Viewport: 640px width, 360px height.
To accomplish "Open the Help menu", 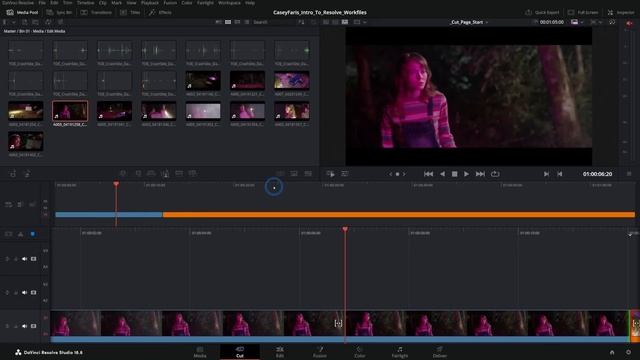I will pyautogui.click(x=250, y=3).
